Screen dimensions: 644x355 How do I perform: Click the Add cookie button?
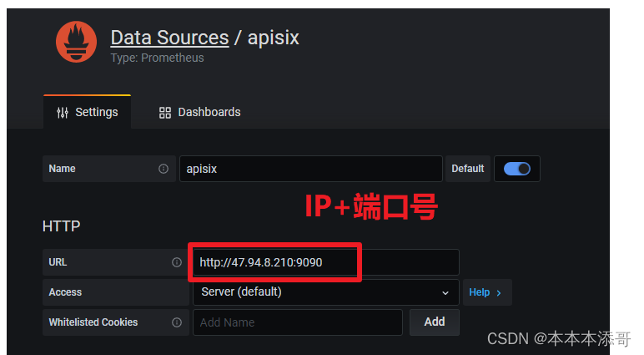point(434,322)
